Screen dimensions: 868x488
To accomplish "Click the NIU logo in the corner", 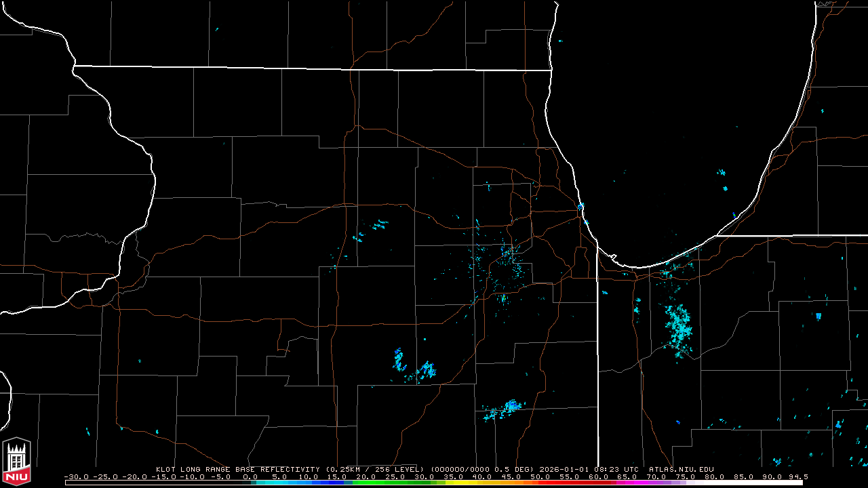I will pos(16,461).
